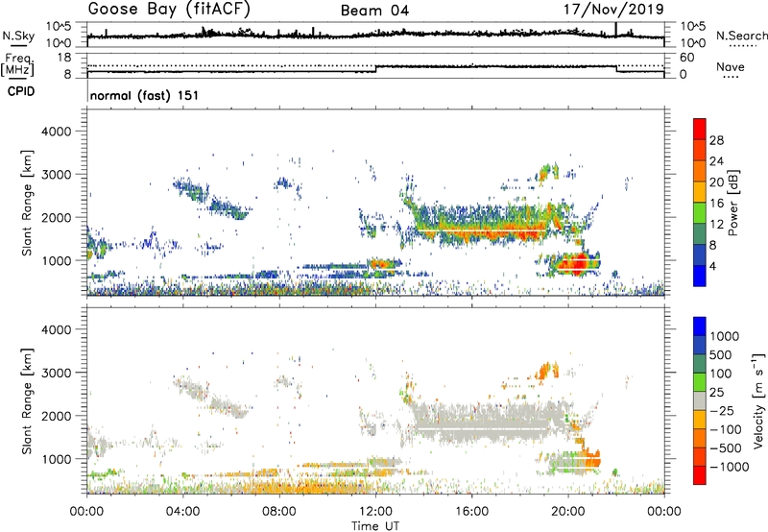The width and height of the screenshot is (768, 532).
Task: Click the 'Nave' legend label
Action: pyautogui.click(x=731, y=66)
